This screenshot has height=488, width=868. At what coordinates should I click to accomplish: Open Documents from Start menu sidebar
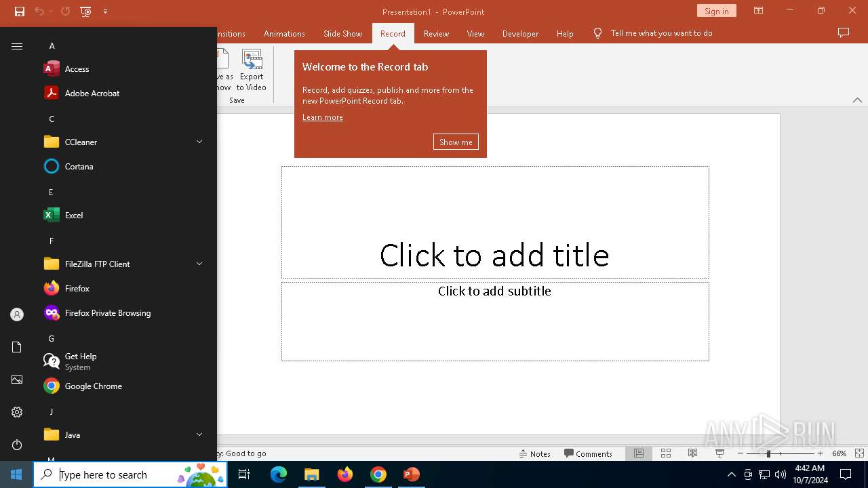pyautogui.click(x=17, y=347)
